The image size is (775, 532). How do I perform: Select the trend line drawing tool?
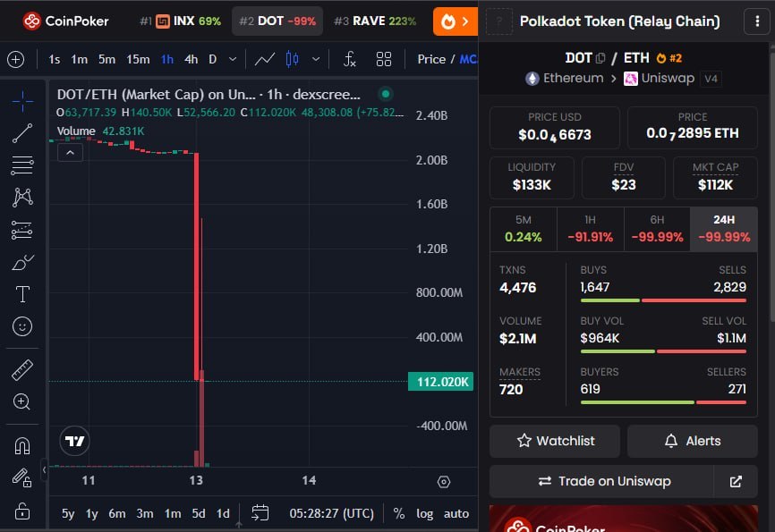click(x=22, y=133)
